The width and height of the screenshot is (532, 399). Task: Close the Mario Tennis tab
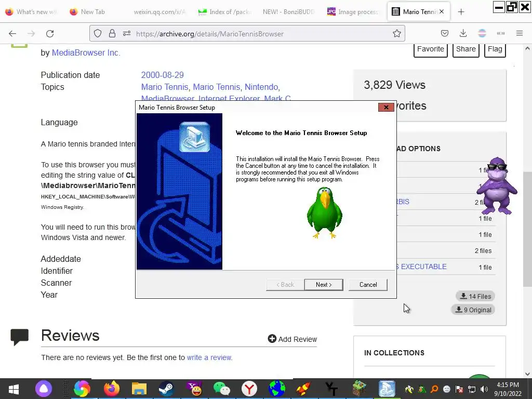(x=442, y=11)
